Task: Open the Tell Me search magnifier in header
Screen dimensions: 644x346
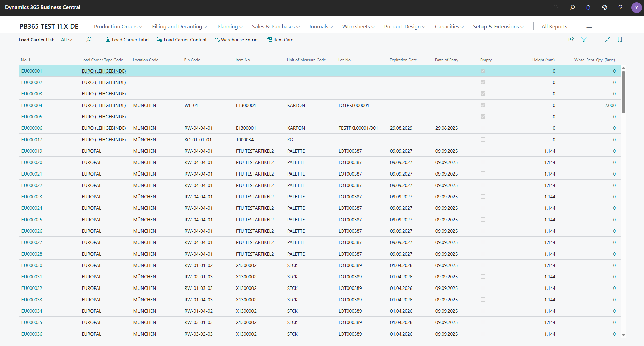Action: pos(572,7)
